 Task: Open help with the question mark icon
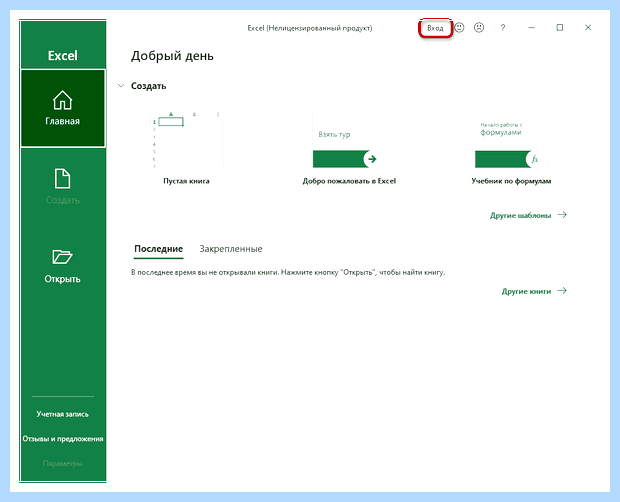[x=503, y=28]
